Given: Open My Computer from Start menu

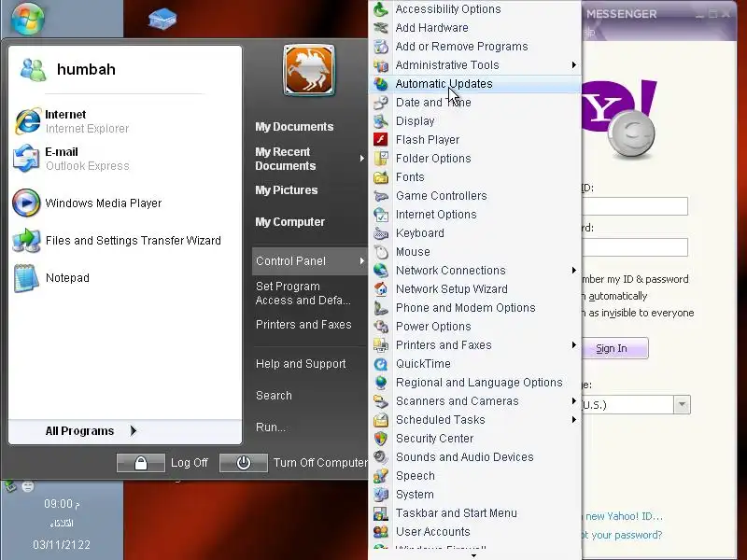Looking at the screenshot, I should (289, 222).
